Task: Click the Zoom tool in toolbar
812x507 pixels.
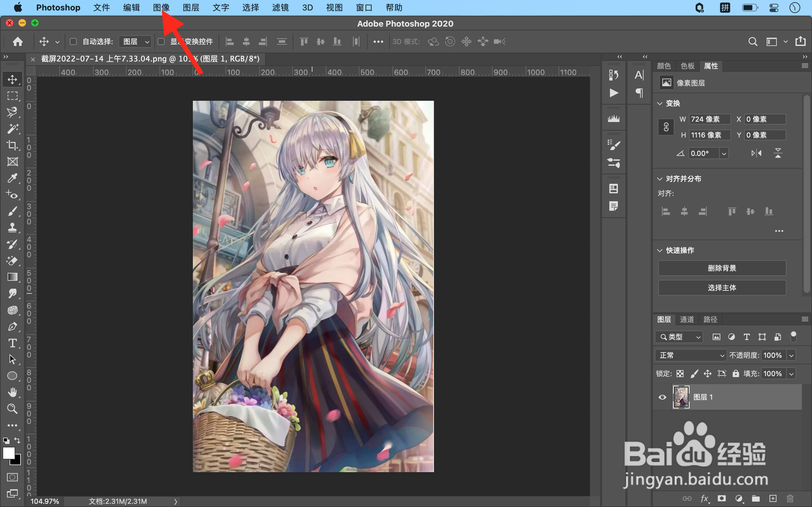Action: pyautogui.click(x=12, y=408)
